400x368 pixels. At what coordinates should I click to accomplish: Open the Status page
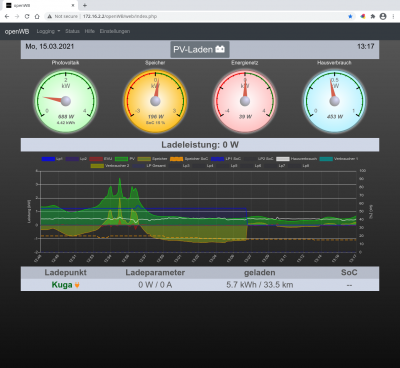(x=72, y=31)
